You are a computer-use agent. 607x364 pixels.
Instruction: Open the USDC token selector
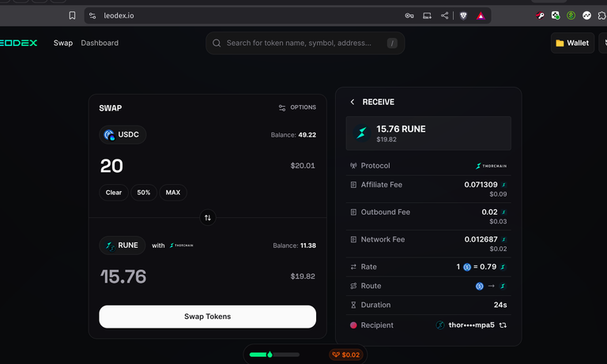point(123,134)
